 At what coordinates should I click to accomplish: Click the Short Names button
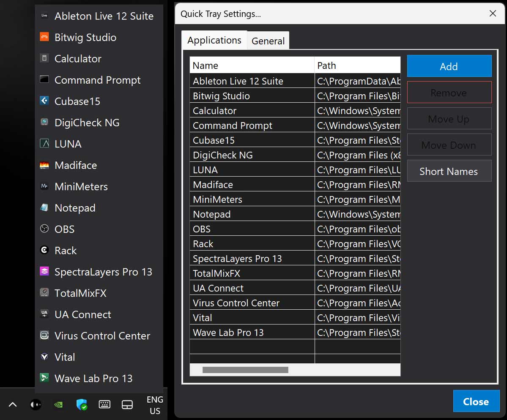(x=449, y=171)
